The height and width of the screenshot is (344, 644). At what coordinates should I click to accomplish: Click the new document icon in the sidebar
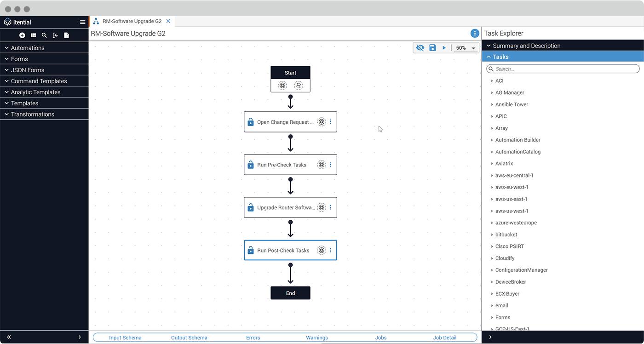66,35
